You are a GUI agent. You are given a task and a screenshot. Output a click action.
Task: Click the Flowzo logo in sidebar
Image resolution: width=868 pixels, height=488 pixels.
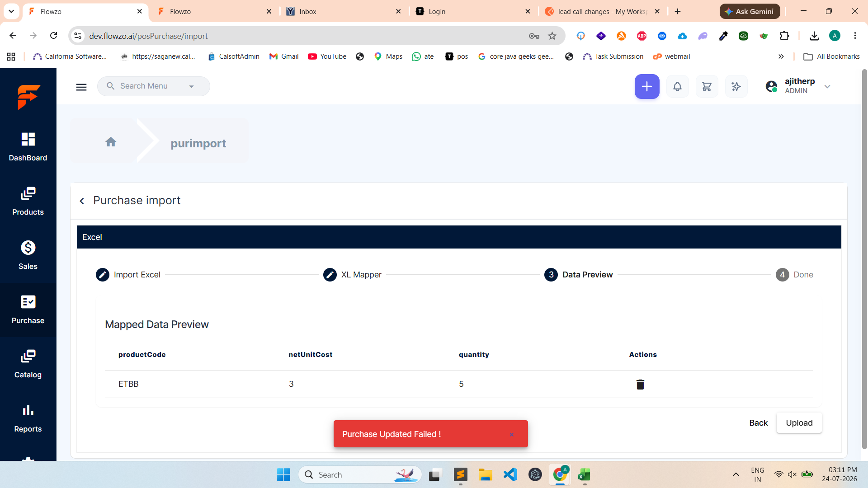[x=28, y=97]
